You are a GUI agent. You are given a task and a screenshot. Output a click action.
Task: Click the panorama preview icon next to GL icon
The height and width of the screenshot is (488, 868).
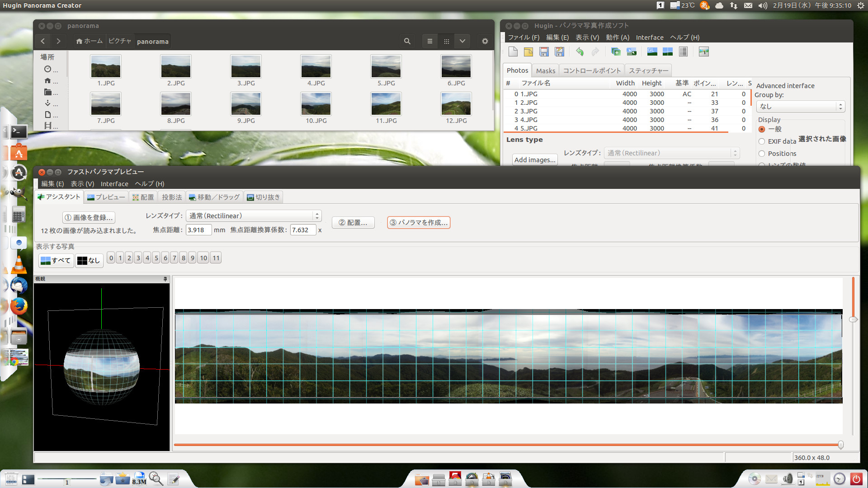click(x=668, y=52)
